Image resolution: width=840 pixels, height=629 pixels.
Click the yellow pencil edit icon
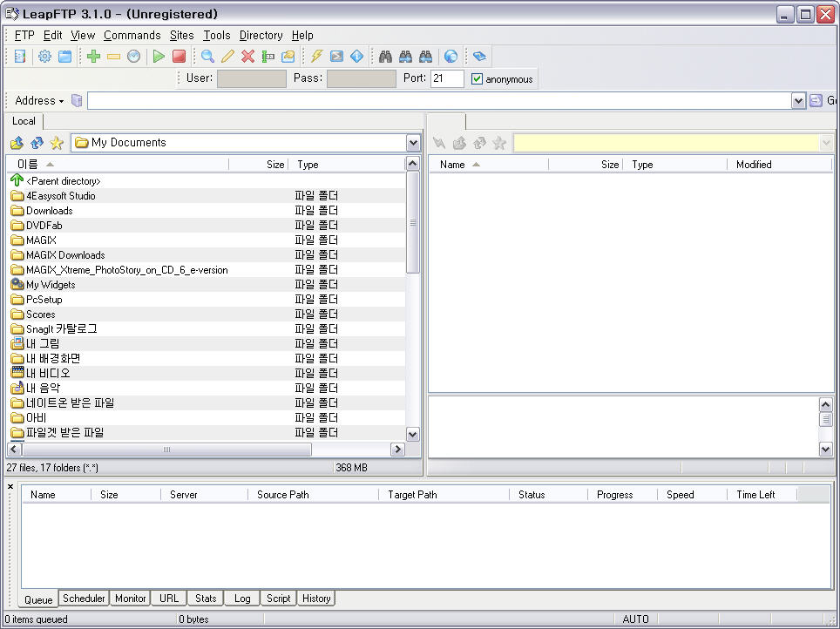coord(227,57)
